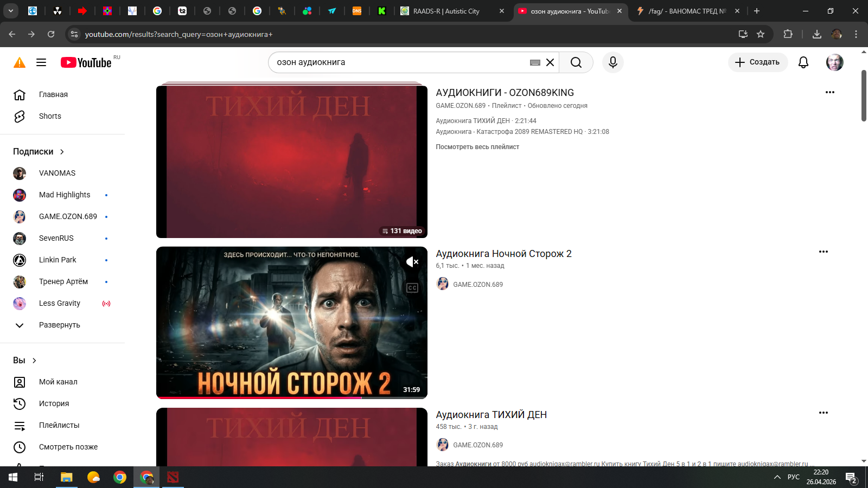The height and width of the screenshot is (488, 868).
Task: Click the Ночной Сторож 2 video thumbnail
Action: pos(292,323)
